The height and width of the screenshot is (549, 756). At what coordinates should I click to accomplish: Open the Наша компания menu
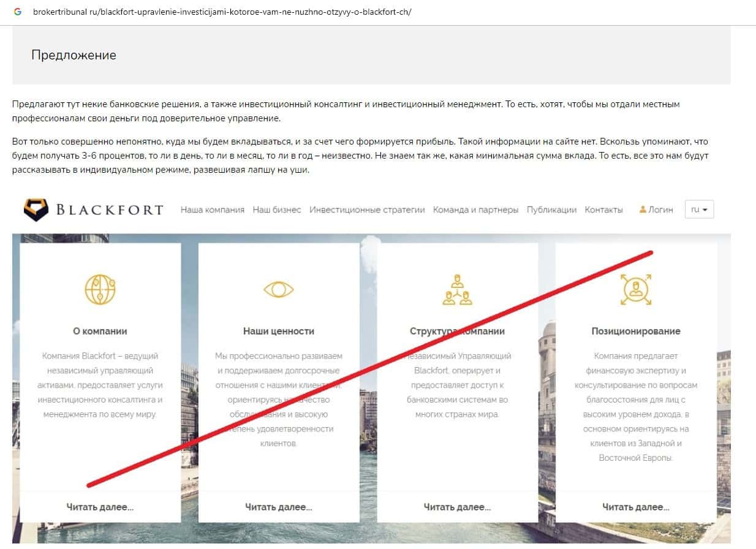213,210
